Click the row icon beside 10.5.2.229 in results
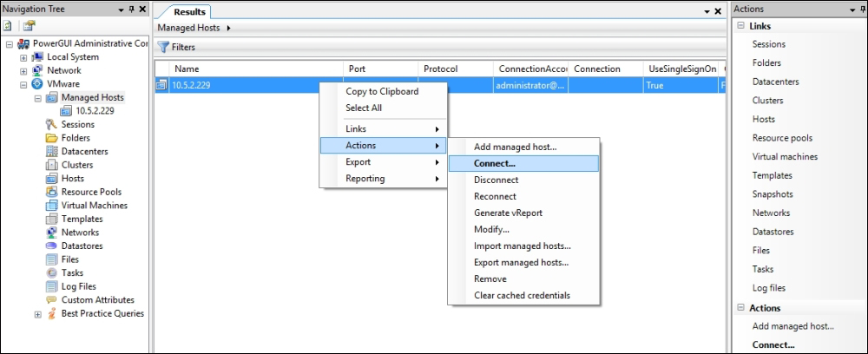This screenshot has width=868, height=354. [161, 85]
